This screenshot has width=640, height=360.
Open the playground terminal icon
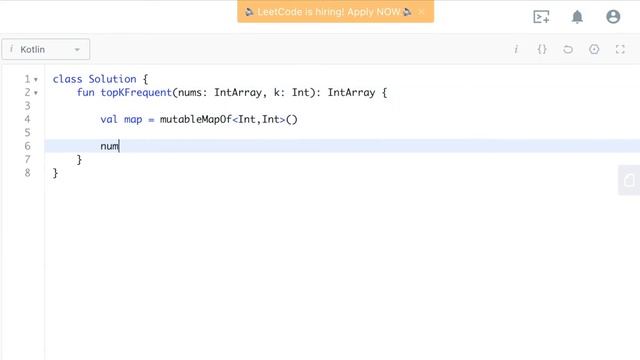pos(541,17)
